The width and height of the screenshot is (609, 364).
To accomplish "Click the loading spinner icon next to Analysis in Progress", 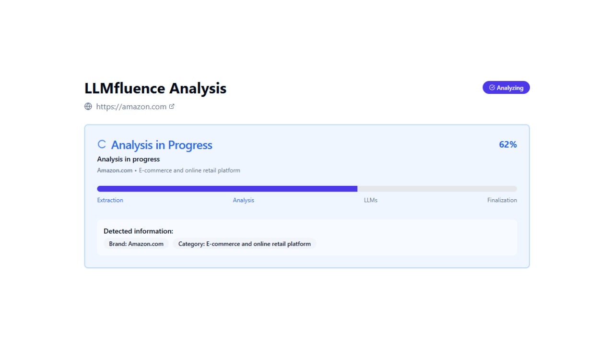I will (x=102, y=144).
